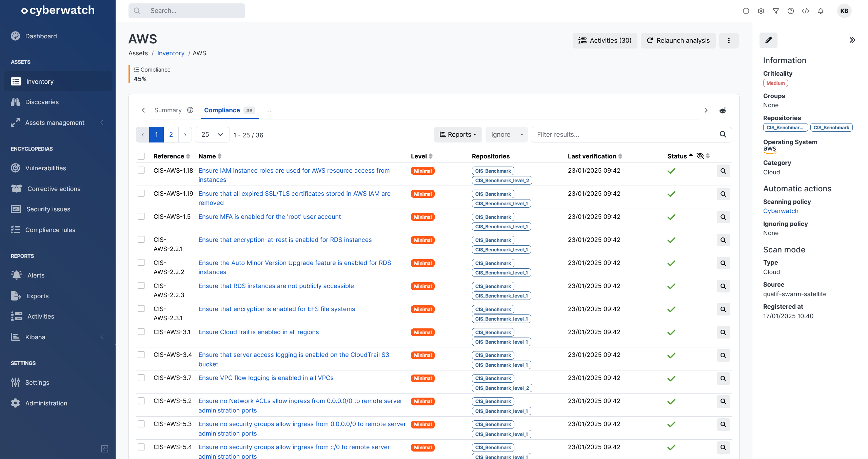The image size is (868, 459).
Task: Check the CIS-AWS-1.19 row checkbox
Action: 141,193
